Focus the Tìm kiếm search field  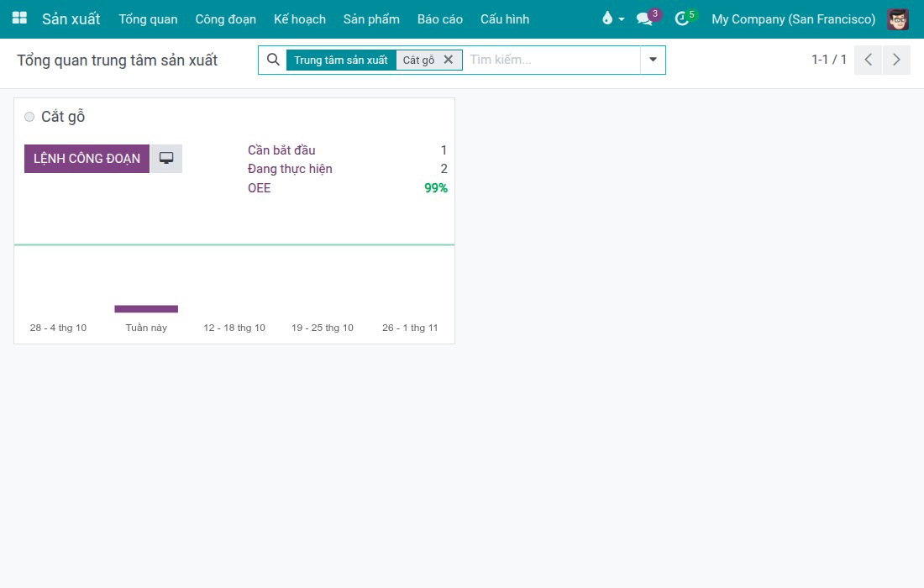point(552,60)
